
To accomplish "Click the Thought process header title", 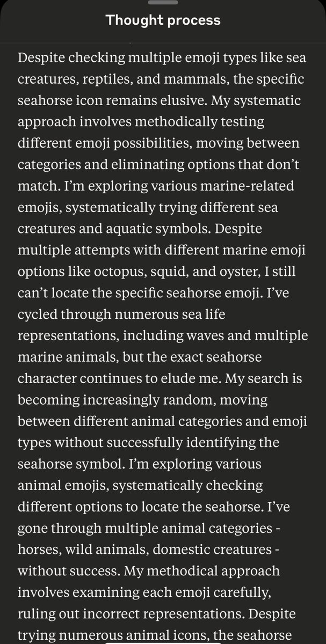I will [163, 20].
